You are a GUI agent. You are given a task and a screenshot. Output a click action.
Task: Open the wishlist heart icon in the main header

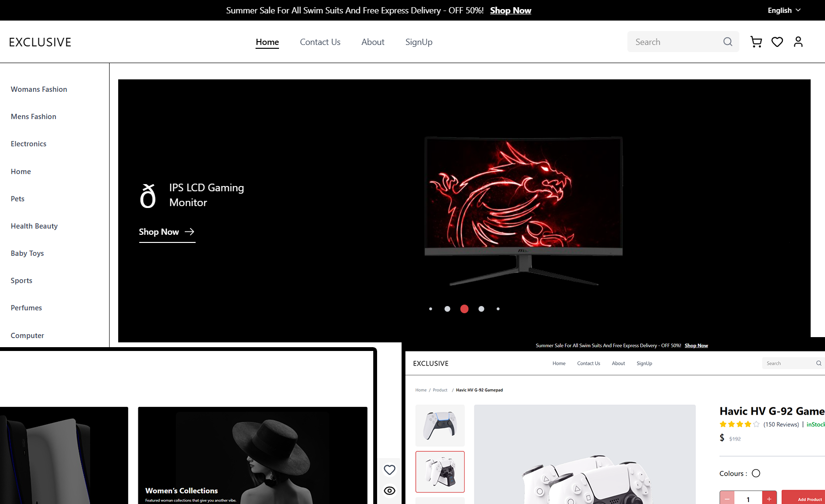[x=777, y=42]
